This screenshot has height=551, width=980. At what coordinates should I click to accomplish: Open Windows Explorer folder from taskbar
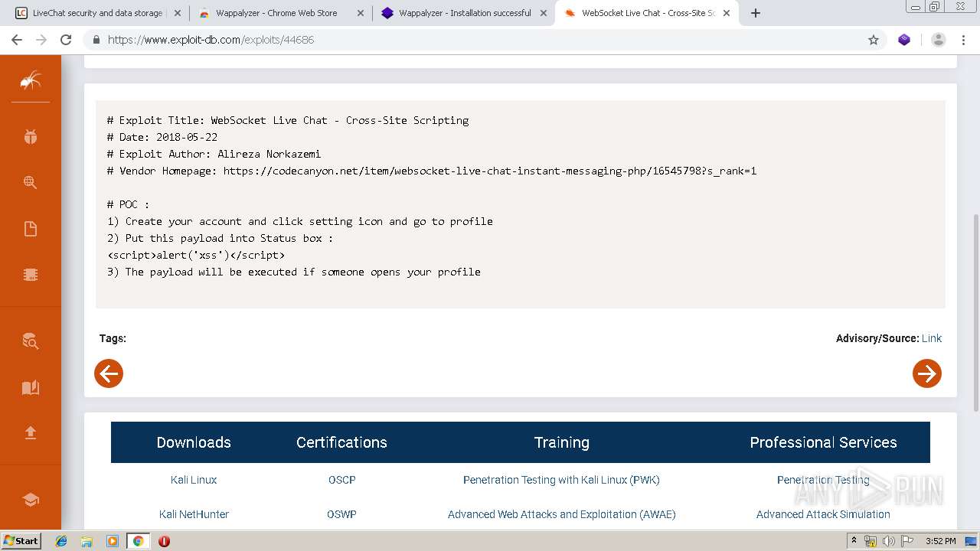[87, 541]
